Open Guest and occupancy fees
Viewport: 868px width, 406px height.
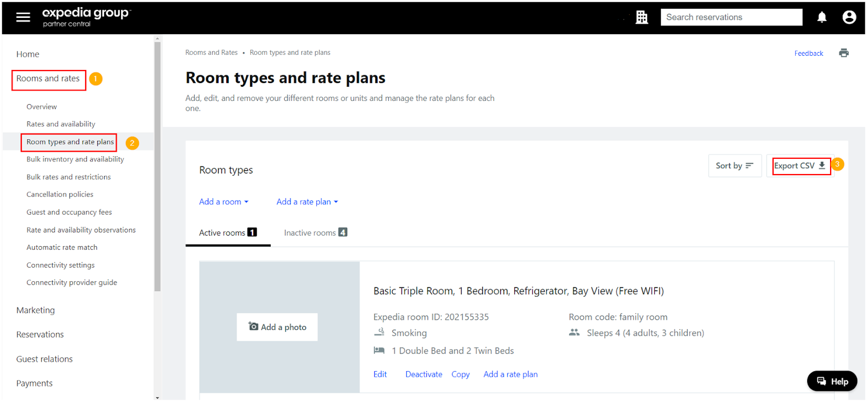[69, 212]
